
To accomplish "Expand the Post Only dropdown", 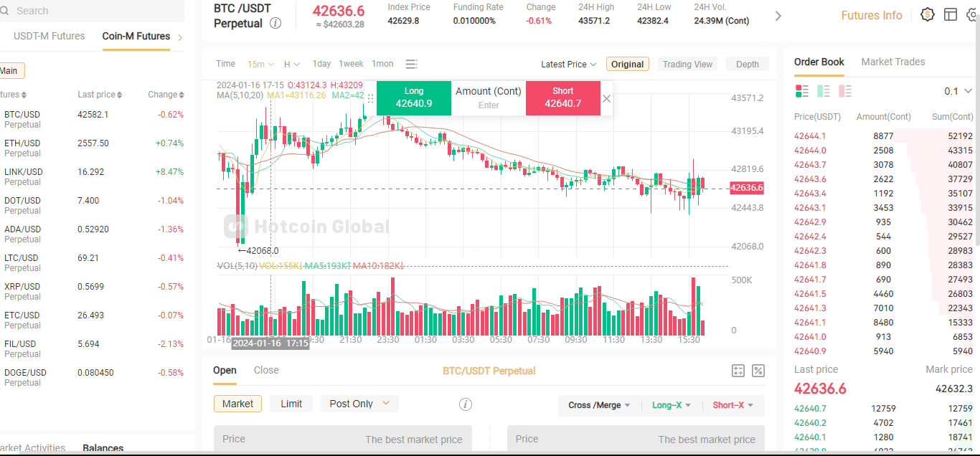I will 359,404.
